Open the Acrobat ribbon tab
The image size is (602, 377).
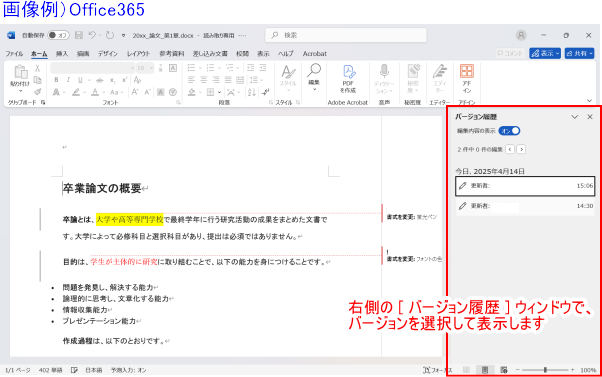[x=314, y=54]
